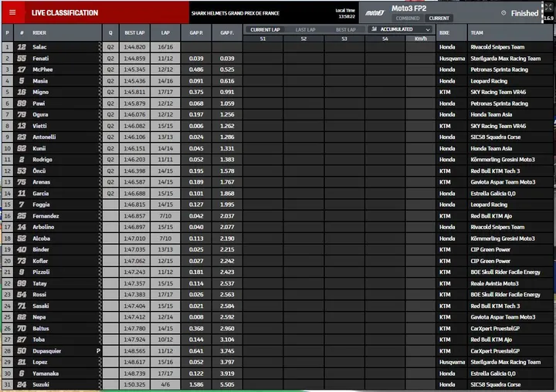Open options dots for rider Rodrigo

100,160
